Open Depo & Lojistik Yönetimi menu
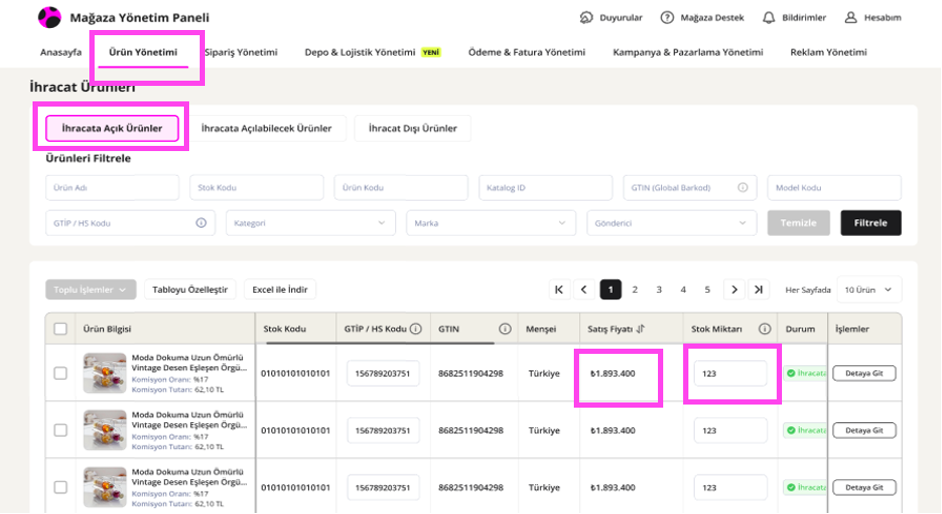This screenshot has height=514, width=942. point(360,52)
